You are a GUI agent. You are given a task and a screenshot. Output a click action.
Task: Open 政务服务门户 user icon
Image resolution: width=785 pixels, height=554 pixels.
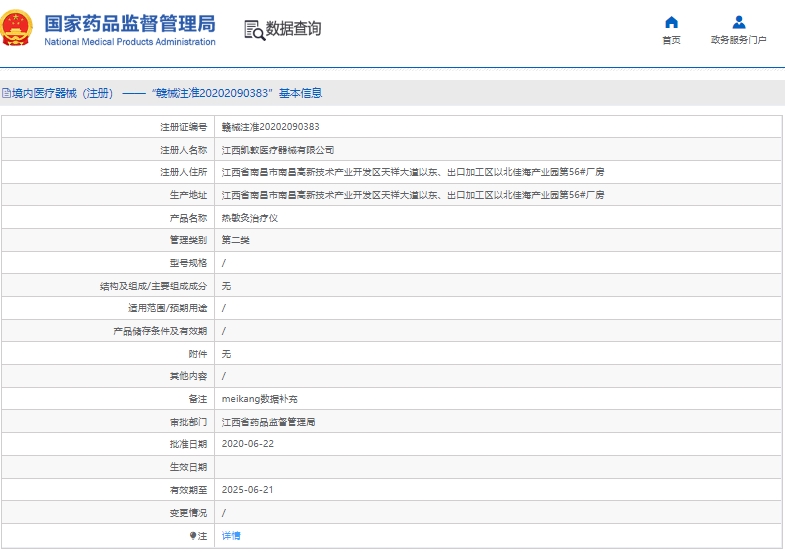[739, 23]
